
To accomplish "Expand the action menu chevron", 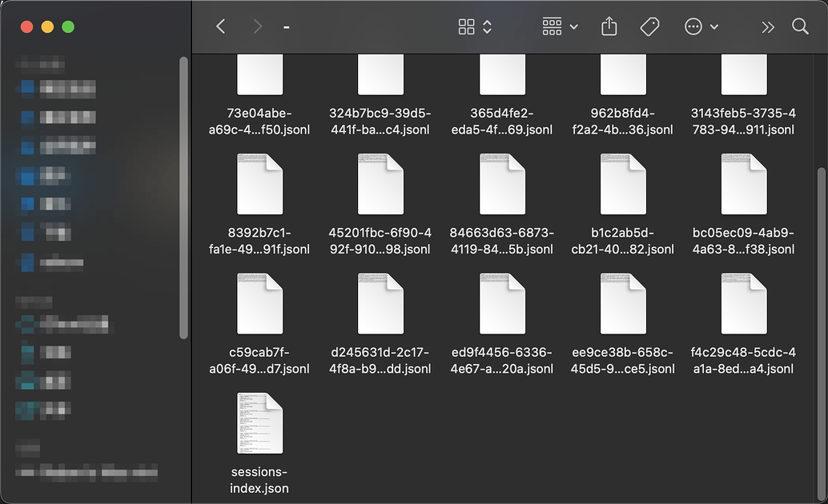I will [x=714, y=27].
